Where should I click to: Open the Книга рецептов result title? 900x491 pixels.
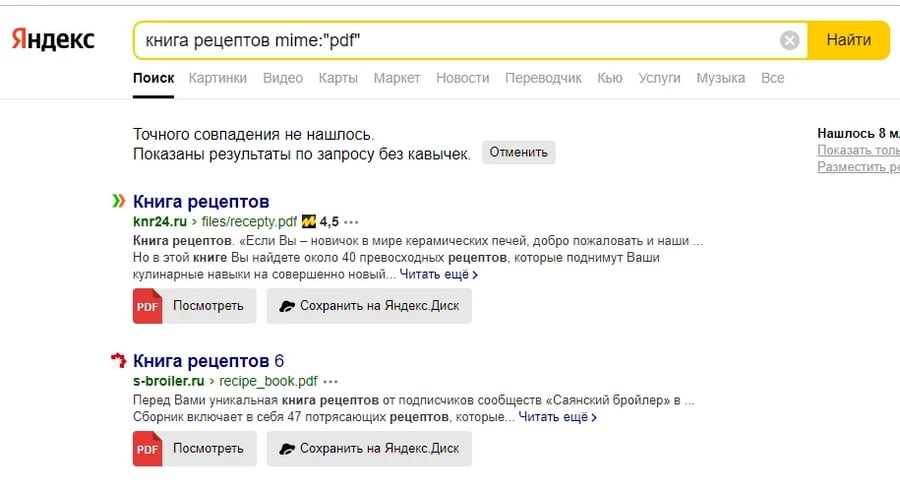coord(201,202)
